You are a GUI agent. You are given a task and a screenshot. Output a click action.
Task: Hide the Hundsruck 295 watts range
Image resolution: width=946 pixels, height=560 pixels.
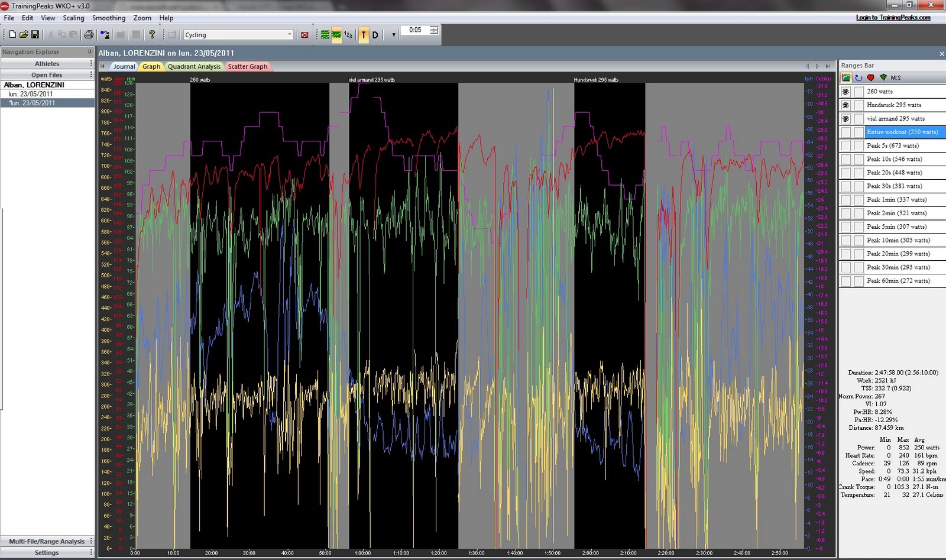pyautogui.click(x=845, y=105)
